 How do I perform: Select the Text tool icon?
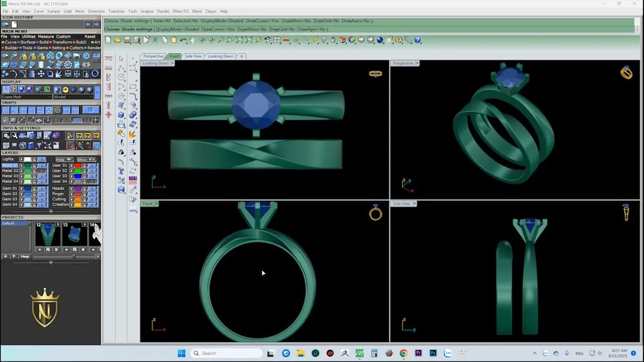[121, 171]
